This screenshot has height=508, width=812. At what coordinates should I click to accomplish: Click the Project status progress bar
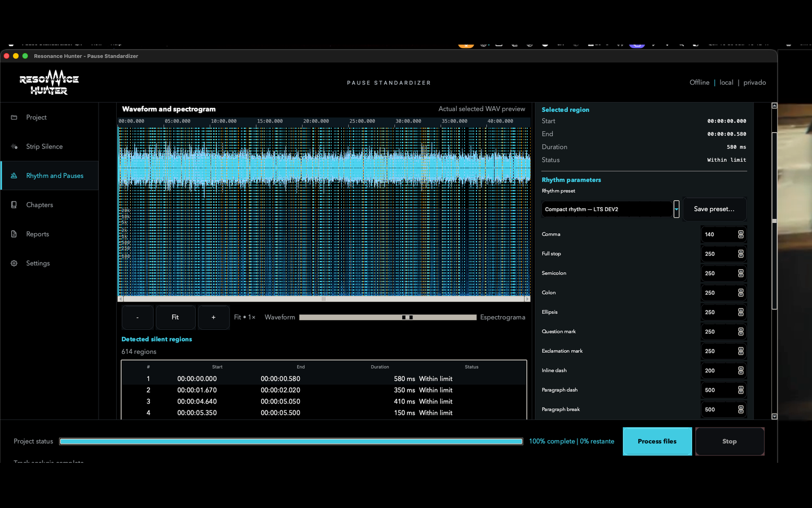pyautogui.click(x=291, y=441)
